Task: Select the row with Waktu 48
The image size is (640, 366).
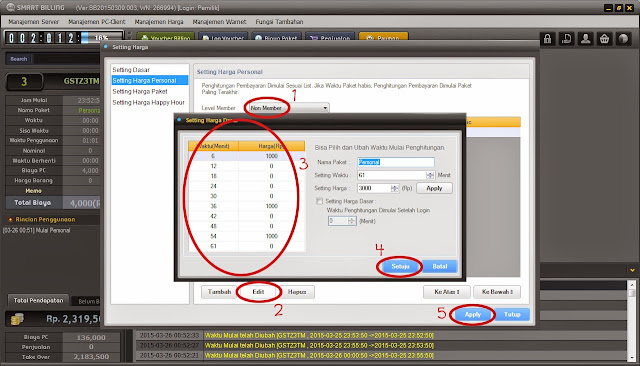Action: coord(246,226)
